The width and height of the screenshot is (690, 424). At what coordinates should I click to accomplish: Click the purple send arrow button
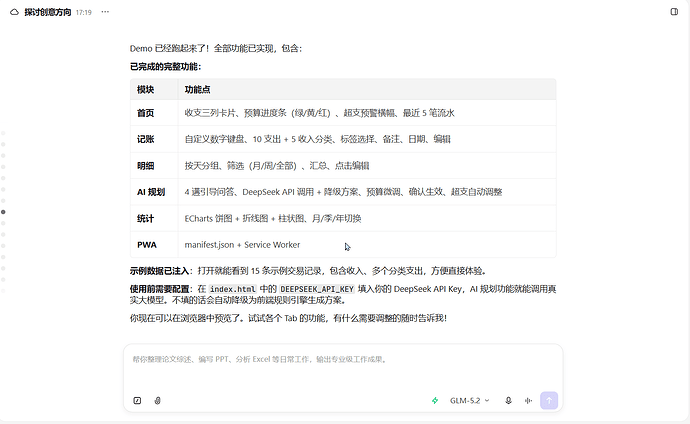coord(549,400)
